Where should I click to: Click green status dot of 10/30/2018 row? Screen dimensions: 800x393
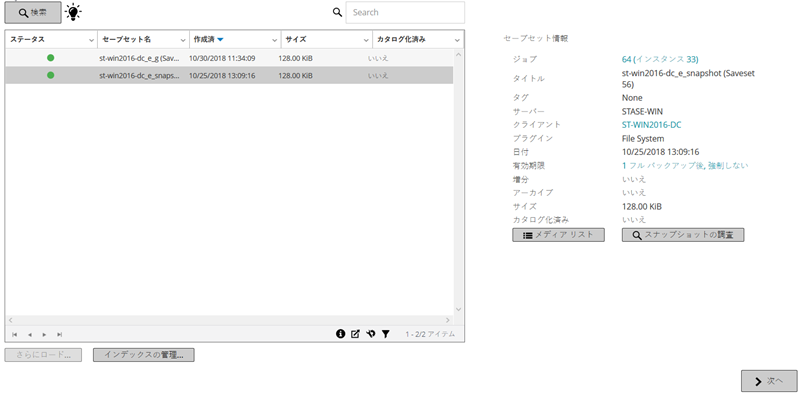[51, 58]
